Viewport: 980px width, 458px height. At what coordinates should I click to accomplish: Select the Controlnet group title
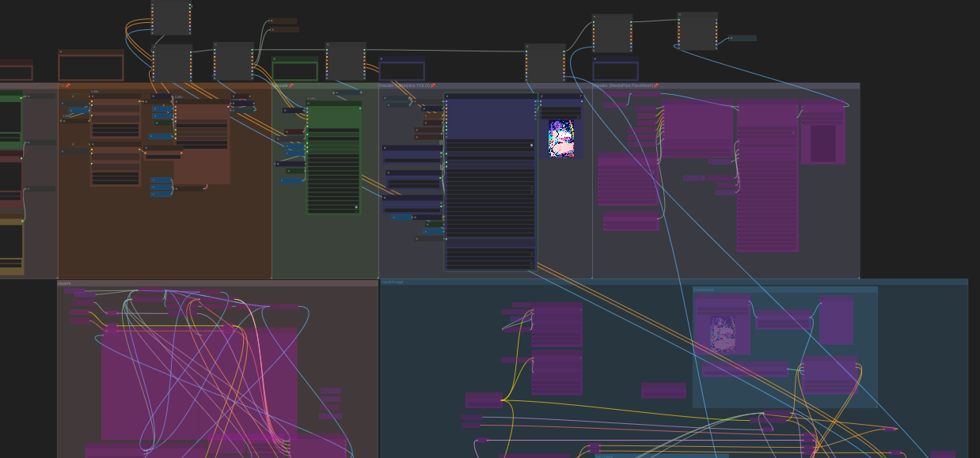(704, 290)
